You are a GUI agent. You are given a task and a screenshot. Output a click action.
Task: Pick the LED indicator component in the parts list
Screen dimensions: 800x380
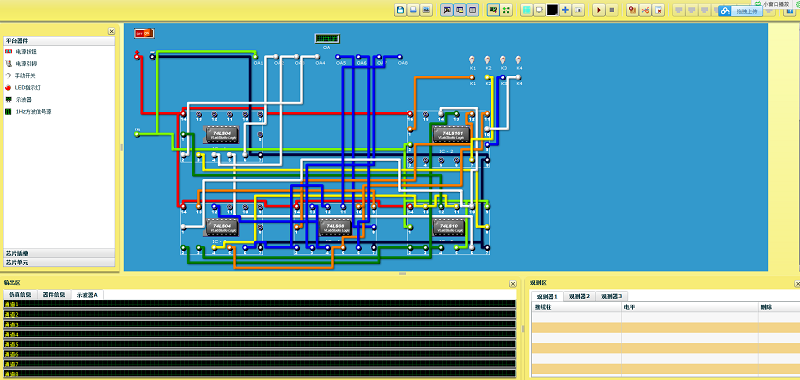(20, 87)
